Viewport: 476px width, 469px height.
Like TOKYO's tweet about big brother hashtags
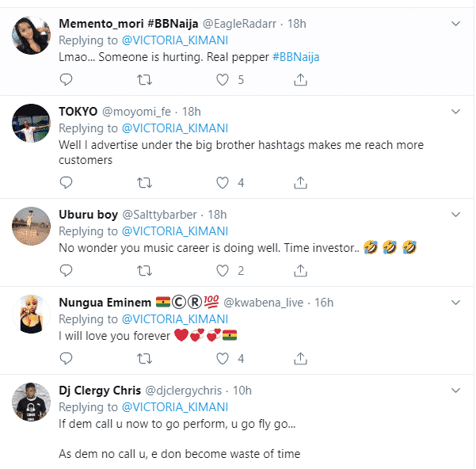[x=223, y=183]
